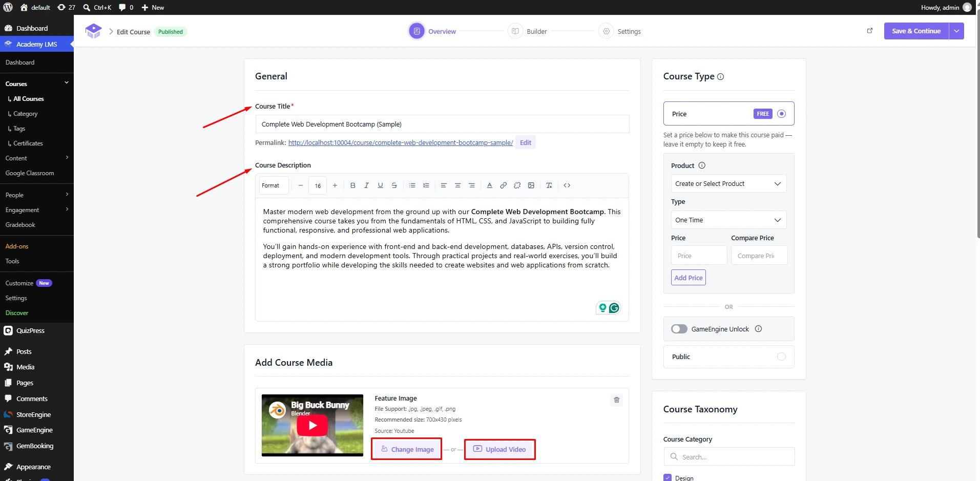Open Grammarly widget in the editor
Screen dimensions: 980x481
[x=614, y=307]
